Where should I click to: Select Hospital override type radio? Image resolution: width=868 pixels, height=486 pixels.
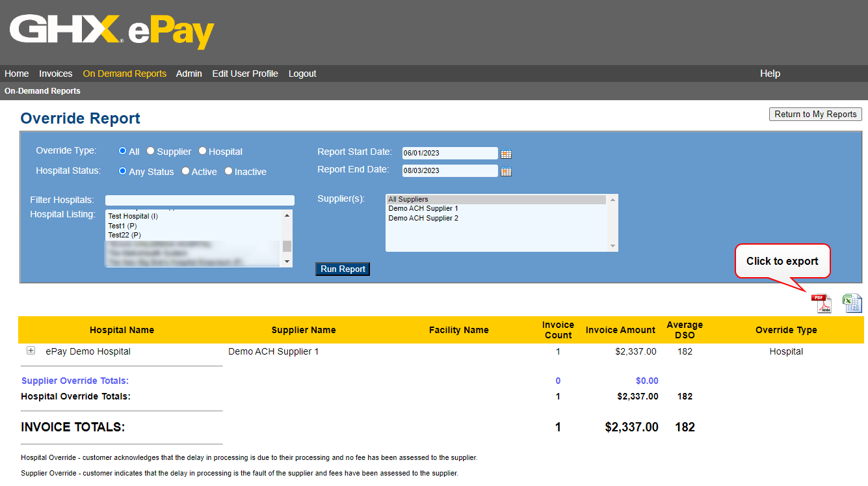pyautogui.click(x=202, y=151)
